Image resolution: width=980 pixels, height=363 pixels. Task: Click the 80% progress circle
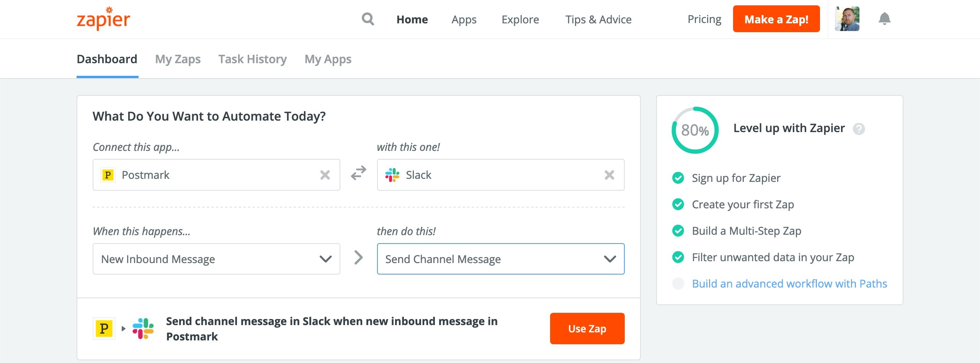coord(695,130)
